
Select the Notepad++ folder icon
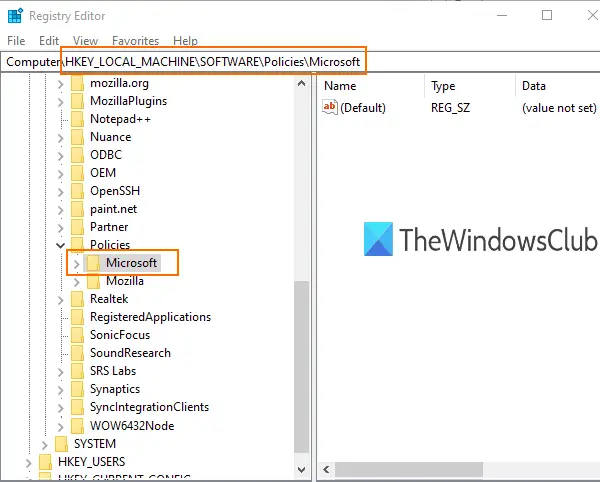click(x=77, y=119)
